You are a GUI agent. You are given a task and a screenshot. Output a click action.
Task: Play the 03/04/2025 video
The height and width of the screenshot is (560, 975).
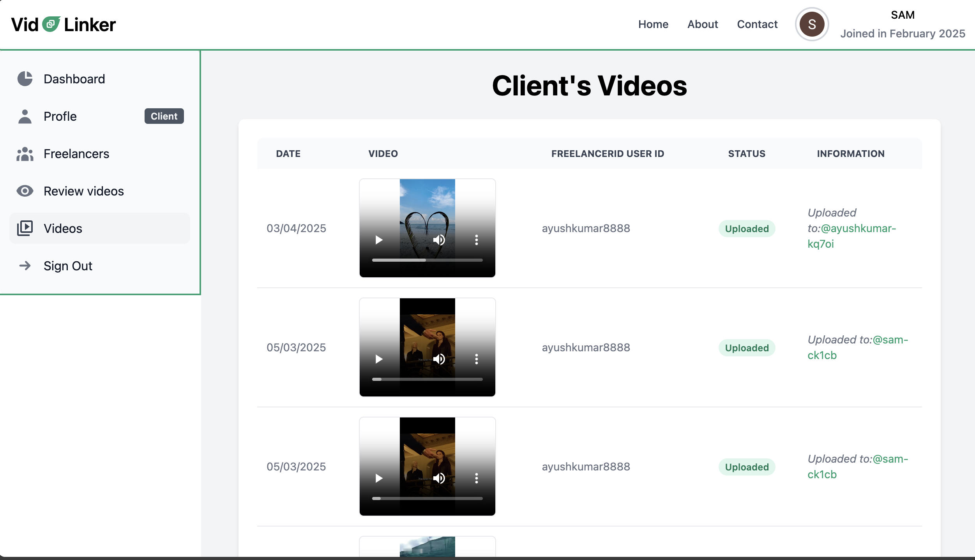[379, 240]
